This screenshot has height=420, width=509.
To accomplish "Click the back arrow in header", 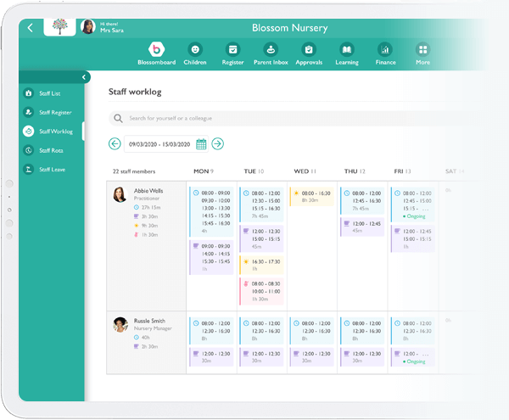I will point(31,27).
